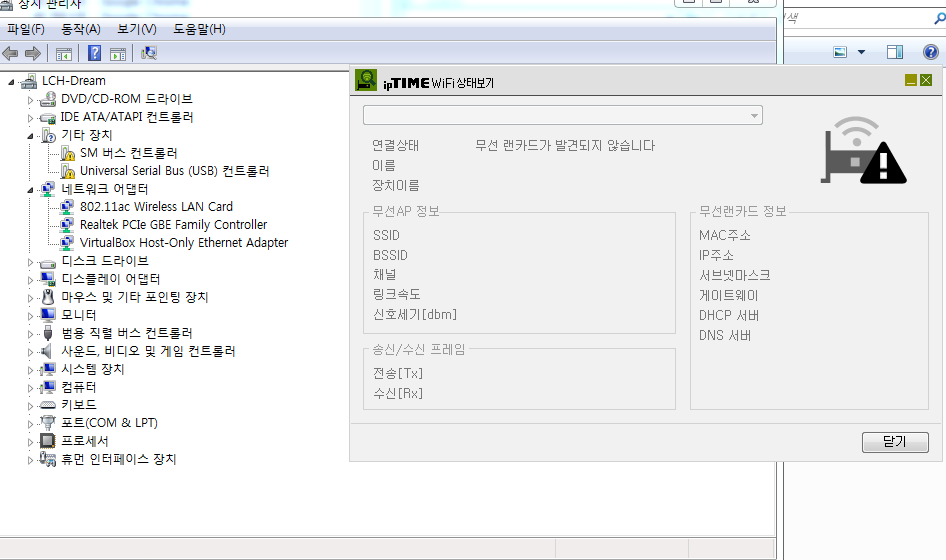Viewport: 946px width, 560px height.
Task: Click the Realtek PCIe GBE adapter icon
Action: point(67,225)
